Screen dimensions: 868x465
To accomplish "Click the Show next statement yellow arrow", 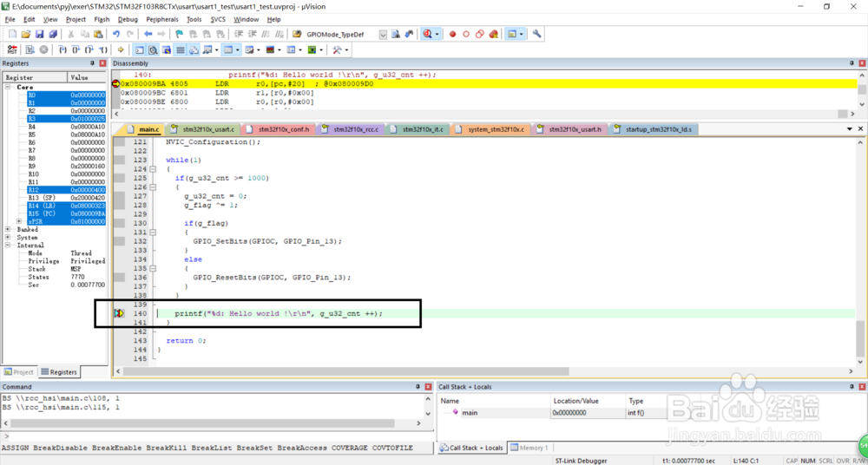I will [120, 49].
